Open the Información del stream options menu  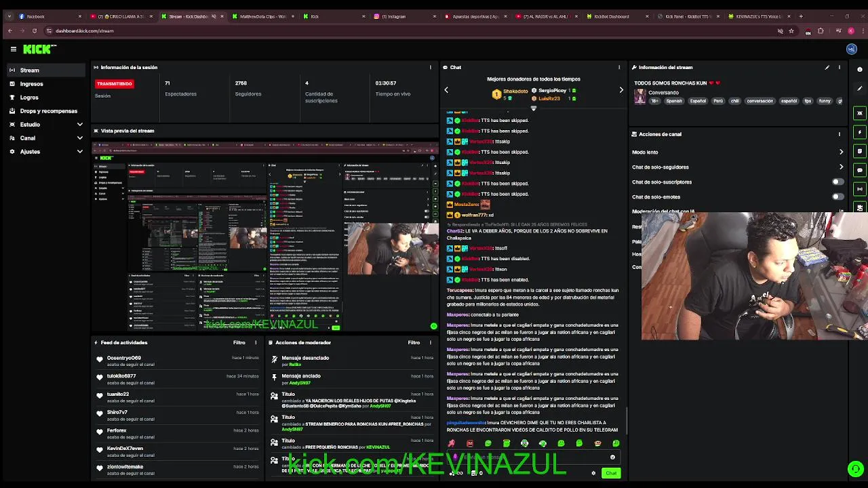[839, 67]
